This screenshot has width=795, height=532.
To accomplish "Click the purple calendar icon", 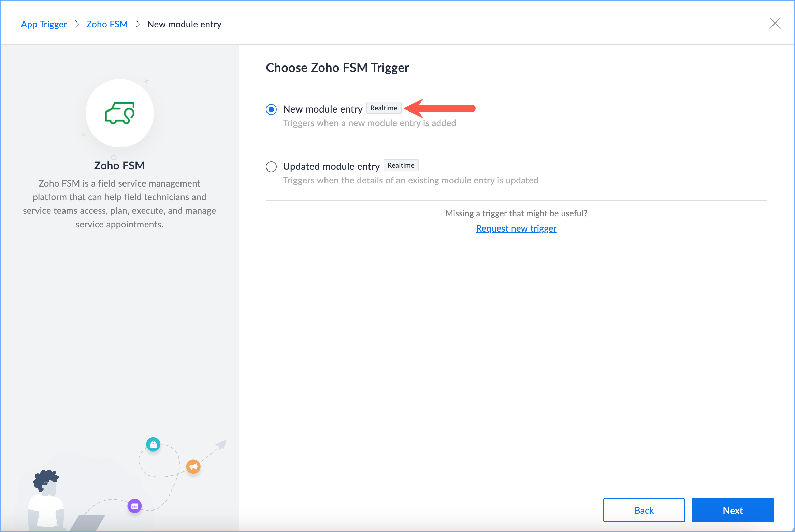I will click(134, 506).
